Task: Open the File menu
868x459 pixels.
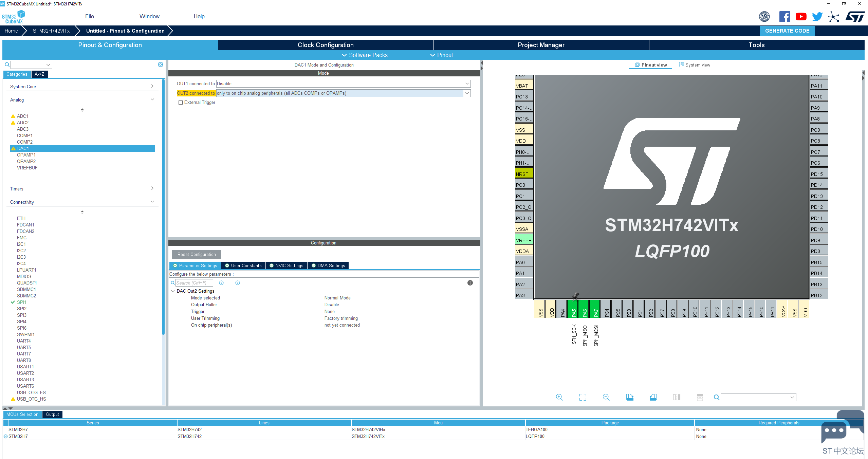Action: (90, 16)
